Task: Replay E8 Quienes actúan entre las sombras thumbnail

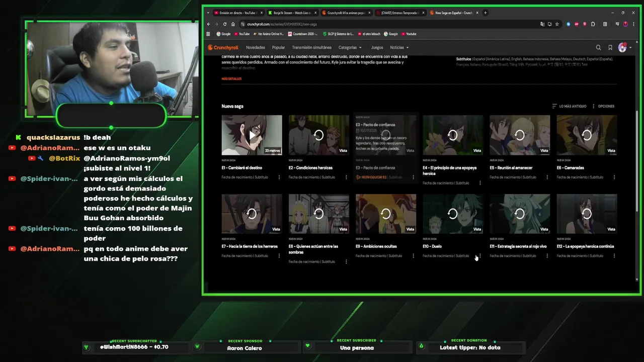Action: pyautogui.click(x=318, y=214)
